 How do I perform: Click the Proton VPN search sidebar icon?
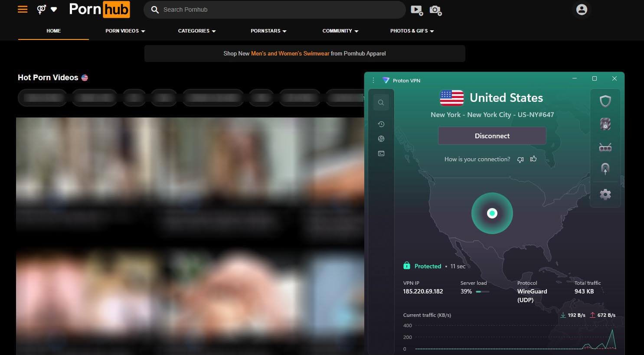[381, 103]
